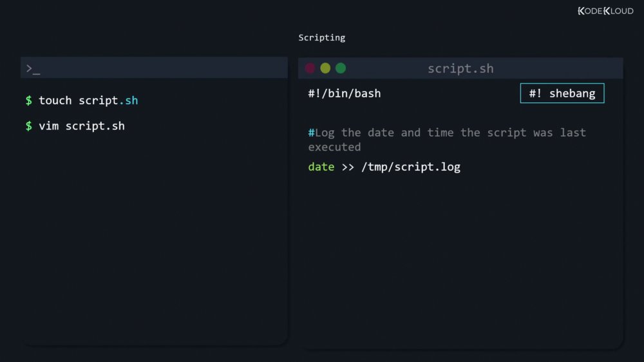Click the green window dot
644x362 pixels.
pos(341,68)
